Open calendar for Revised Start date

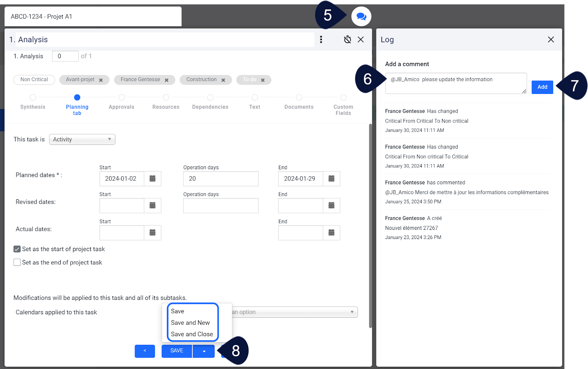click(x=153, y=206)
